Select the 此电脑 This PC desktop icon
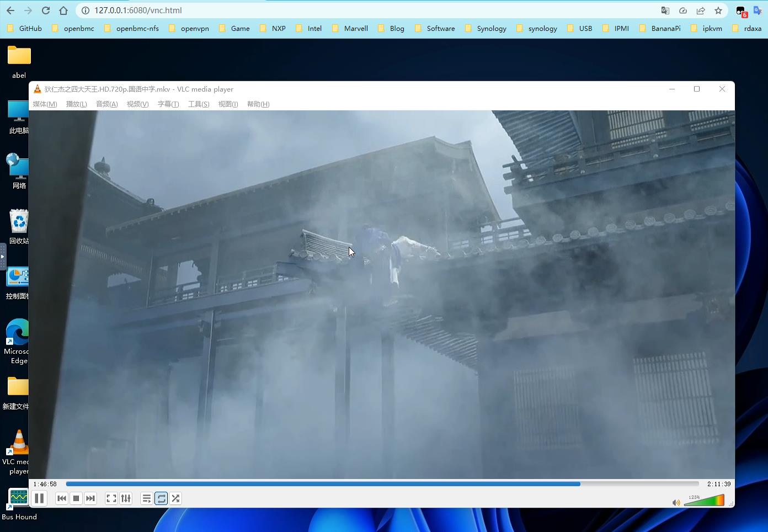This screenshot has width=768, height=532. click(18, 117)
